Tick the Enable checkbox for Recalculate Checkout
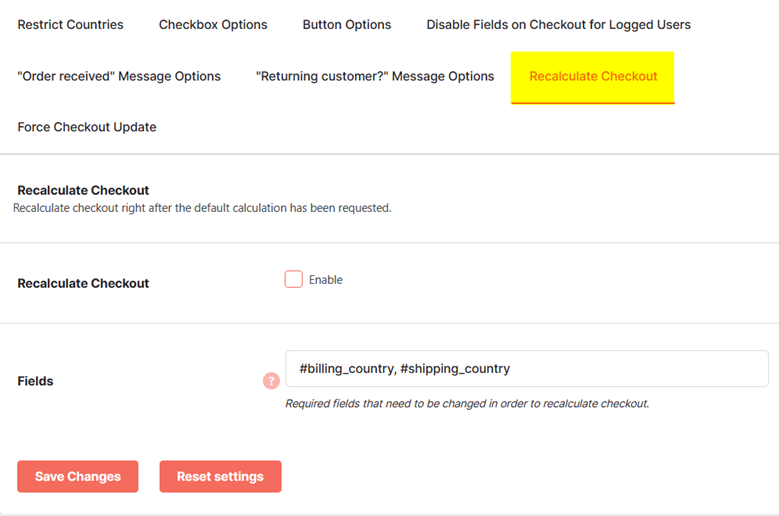779x516 pixels. (x=294, y=279)
